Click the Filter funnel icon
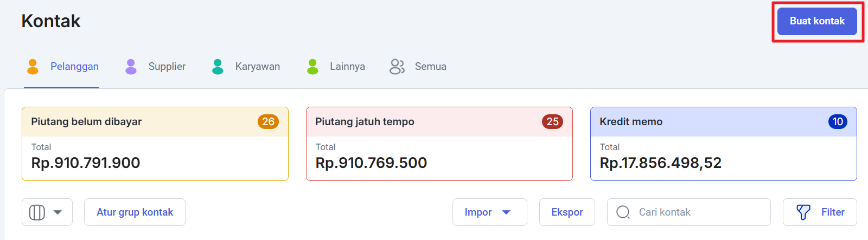 [x=803, y=212]
